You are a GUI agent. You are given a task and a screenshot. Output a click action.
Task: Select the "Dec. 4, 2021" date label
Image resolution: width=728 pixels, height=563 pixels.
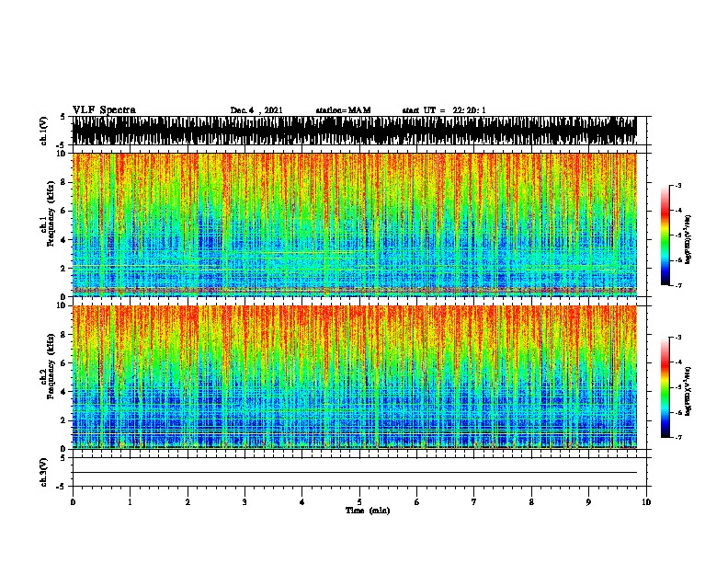click(256, 110)
